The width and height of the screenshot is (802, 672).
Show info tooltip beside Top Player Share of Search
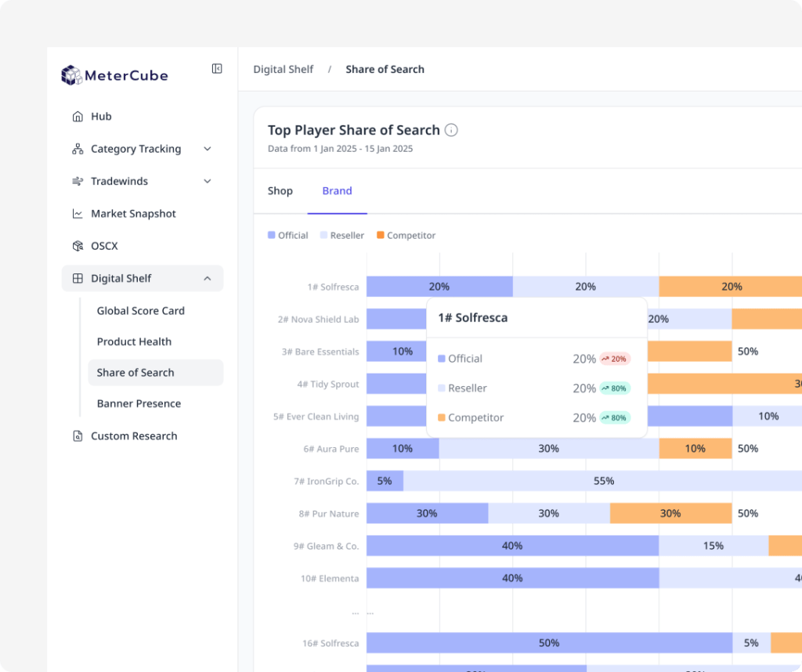pos(451,130)
